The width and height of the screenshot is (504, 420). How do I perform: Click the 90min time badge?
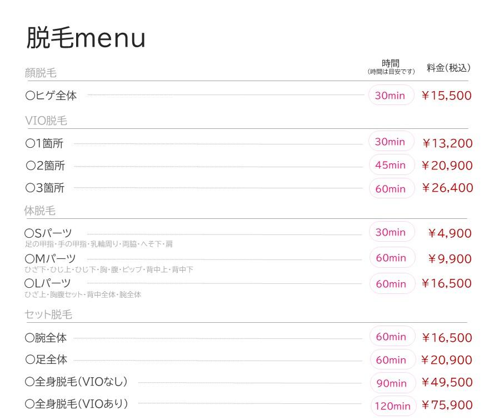(392, 383)
